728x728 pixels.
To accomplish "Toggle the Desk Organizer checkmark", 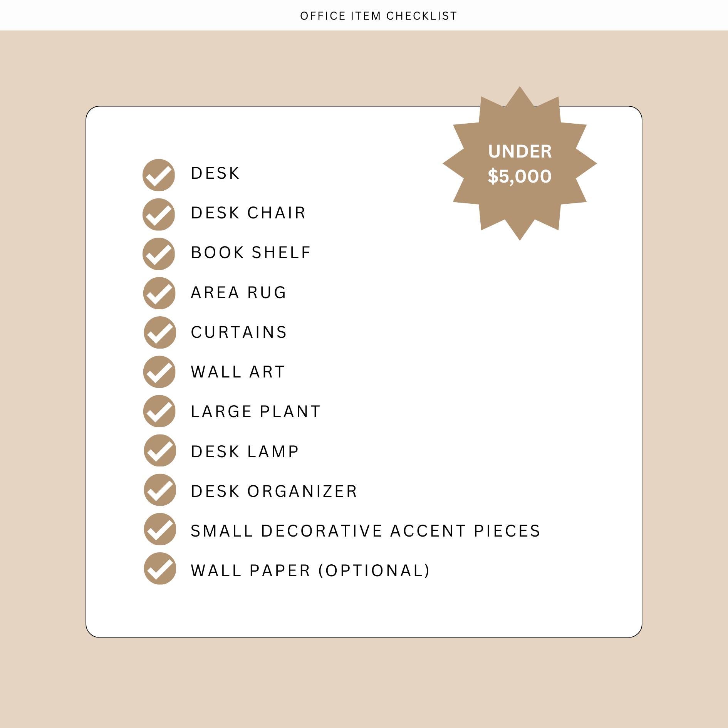I will [x=160, y=490].
